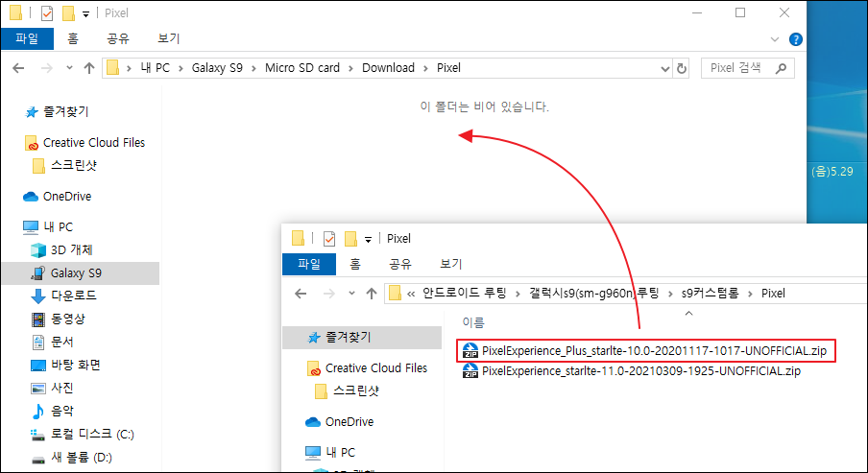Open 바탕 화면 in the sidebar

[75, 366]
